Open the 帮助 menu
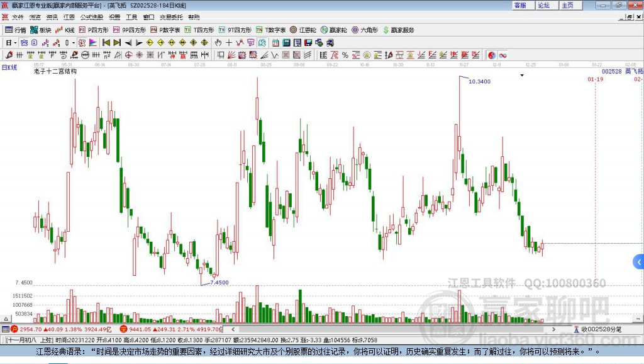The width and height of the screenshot is (644, 364). click(194, 17)
